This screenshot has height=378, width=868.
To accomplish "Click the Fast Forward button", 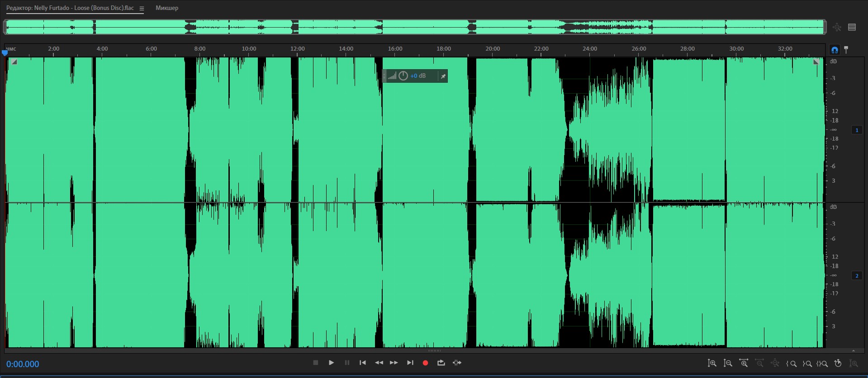I will click(x=394, y=363).
